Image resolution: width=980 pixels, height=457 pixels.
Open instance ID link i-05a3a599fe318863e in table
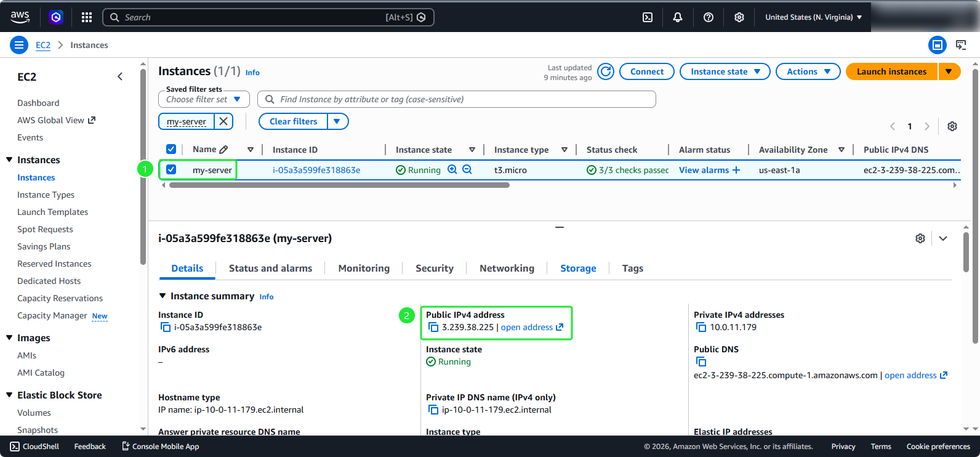pyautogui.click(x=316, y=170)
